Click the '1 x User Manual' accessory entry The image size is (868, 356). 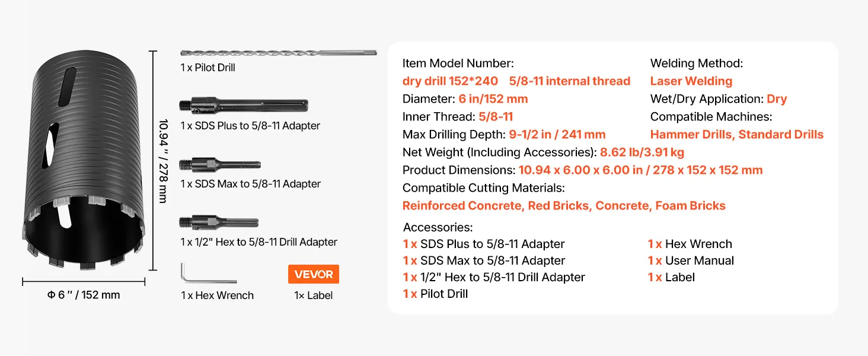[x=691, y=260]
